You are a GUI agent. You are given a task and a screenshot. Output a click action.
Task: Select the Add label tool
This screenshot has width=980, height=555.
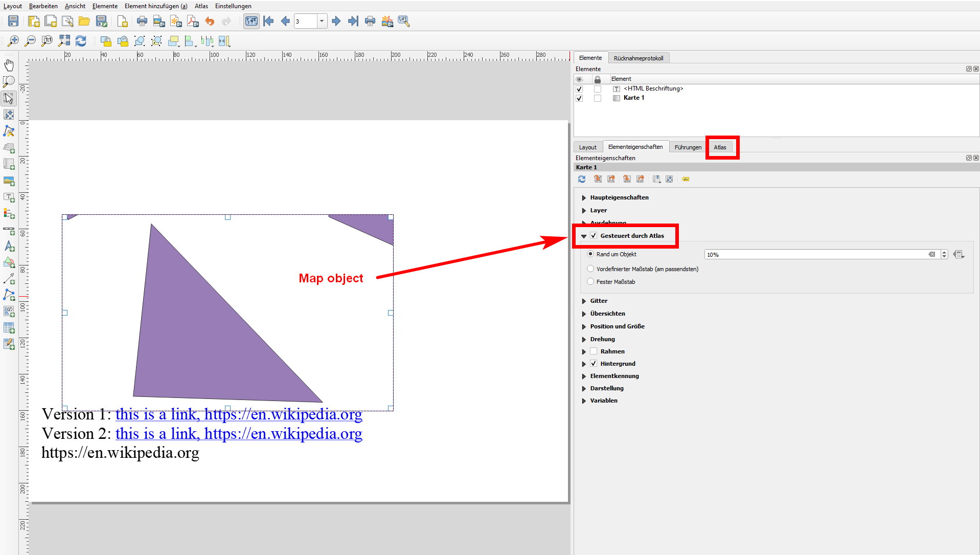[9, 197]
